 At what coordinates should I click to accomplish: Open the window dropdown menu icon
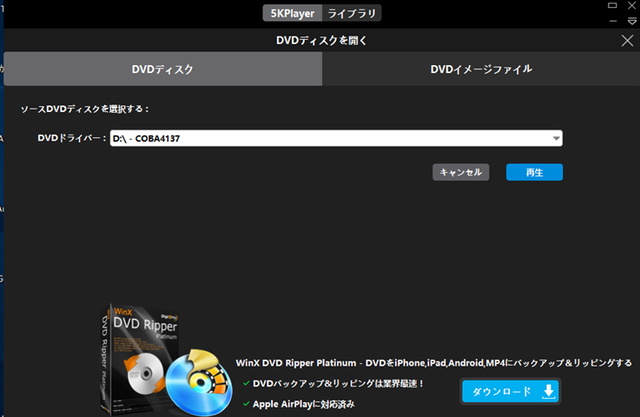click(632, 21)
